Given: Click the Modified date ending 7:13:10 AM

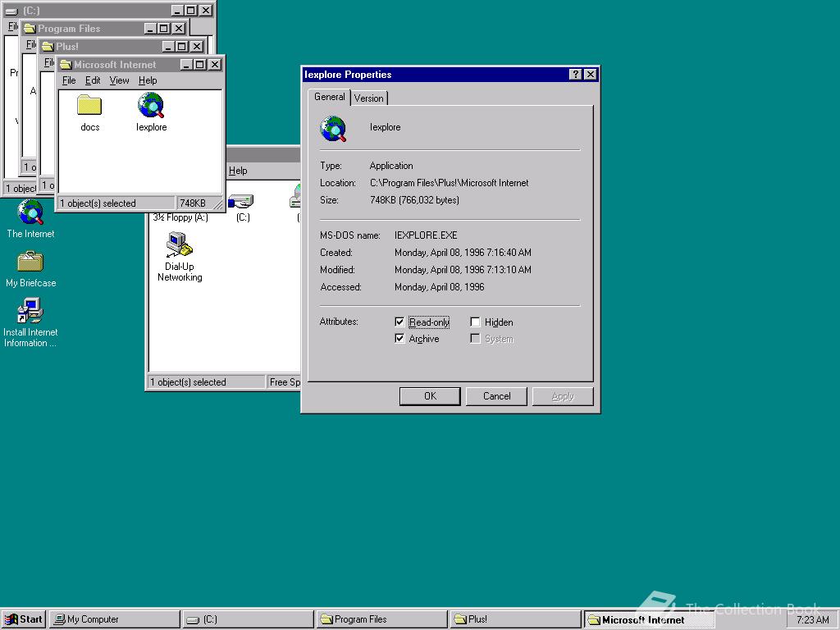Looking at the screenshot, I should (x=463, y=269).
